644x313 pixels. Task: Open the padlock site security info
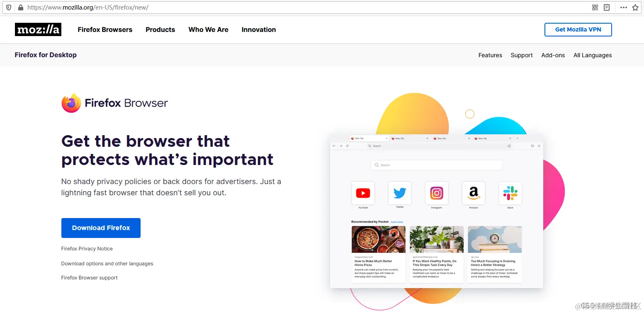(x=21, y=7)
